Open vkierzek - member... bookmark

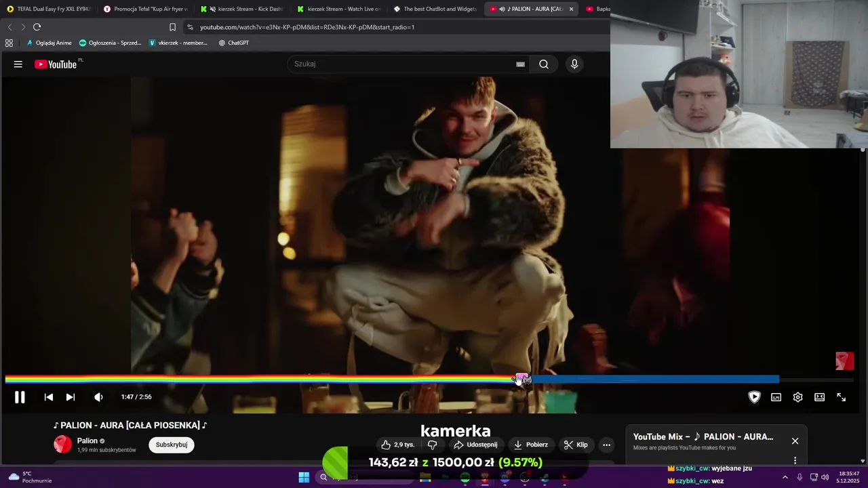178,43
